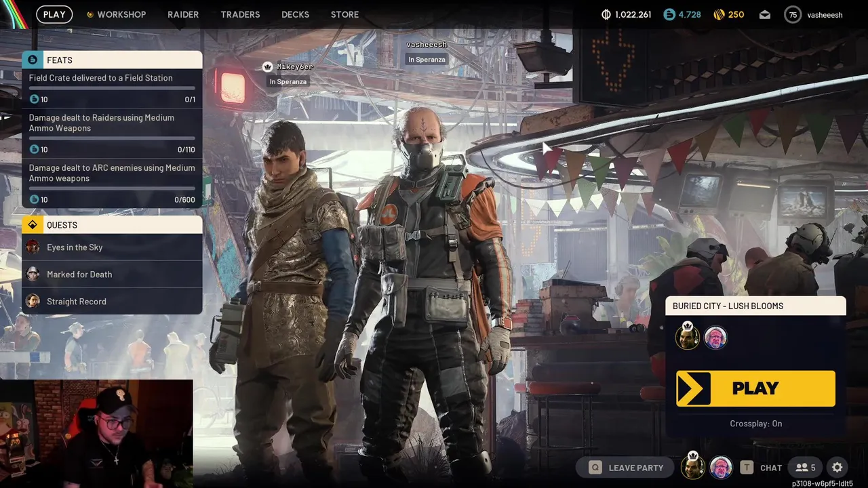Toggle the Crossplay: On setting
This screenshot has height=488, width=868.
click(x=755, y=424)
